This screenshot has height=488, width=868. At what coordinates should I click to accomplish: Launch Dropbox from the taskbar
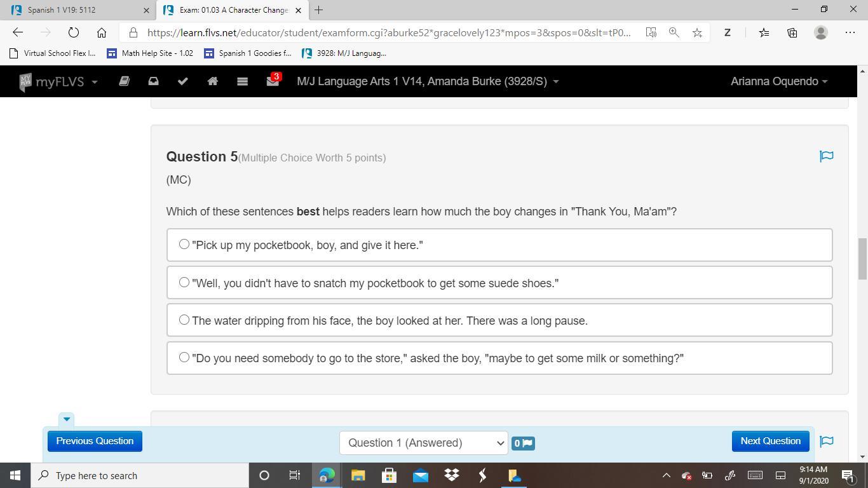click(x=452, y=475)
